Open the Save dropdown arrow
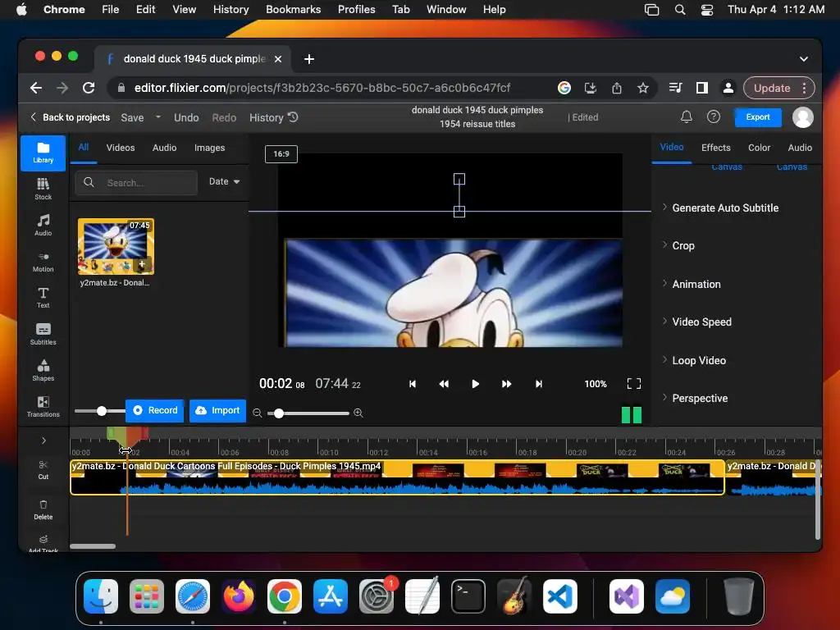This screenshot has height=630, width=840. (158, 116)
